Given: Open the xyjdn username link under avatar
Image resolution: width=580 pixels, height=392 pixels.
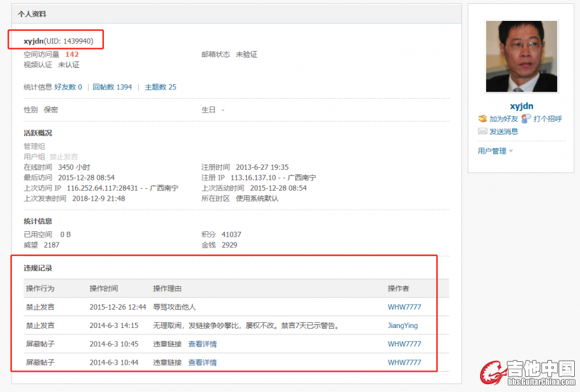Looking at the screenshot, I should pos(522,106).
